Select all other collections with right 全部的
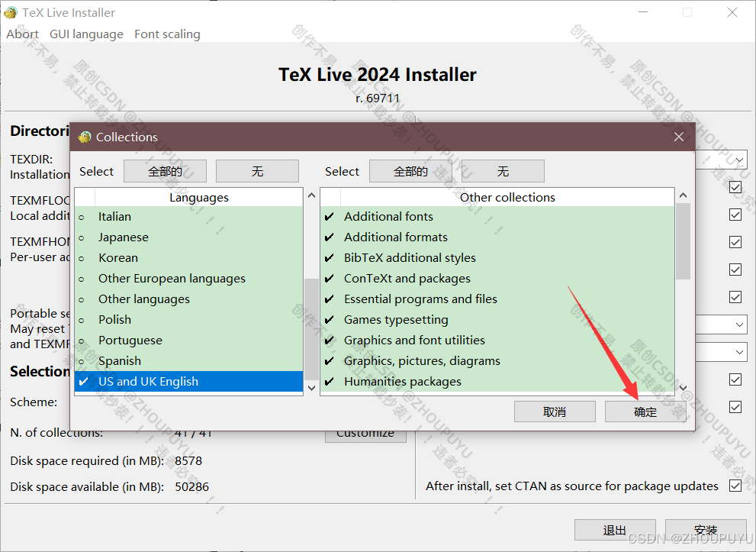756x552 pixels. 410,171
